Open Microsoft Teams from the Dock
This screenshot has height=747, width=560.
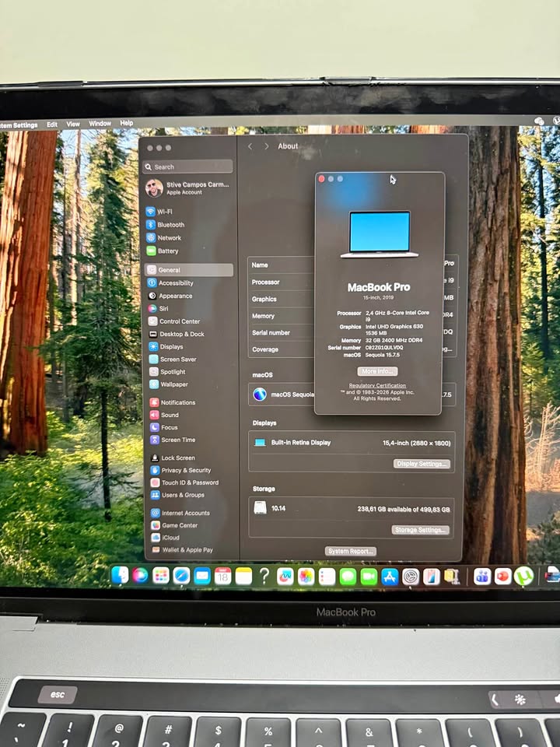[482, 577]
